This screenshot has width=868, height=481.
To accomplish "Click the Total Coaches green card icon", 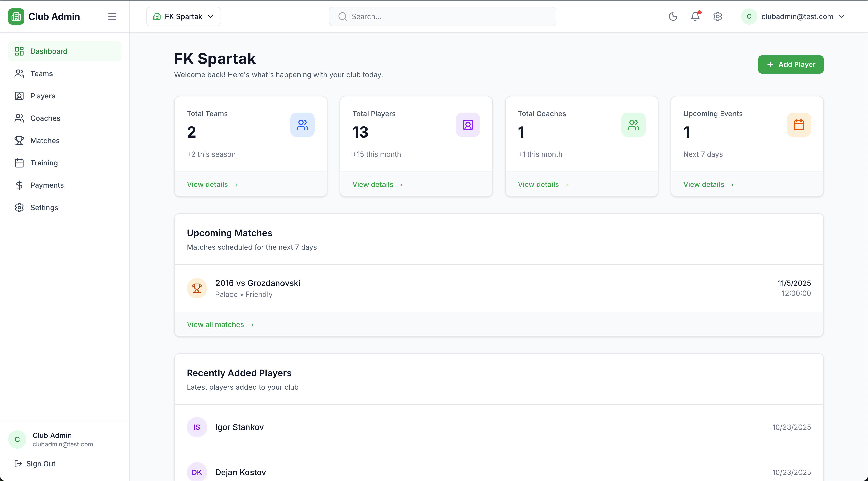I will 633,125.
